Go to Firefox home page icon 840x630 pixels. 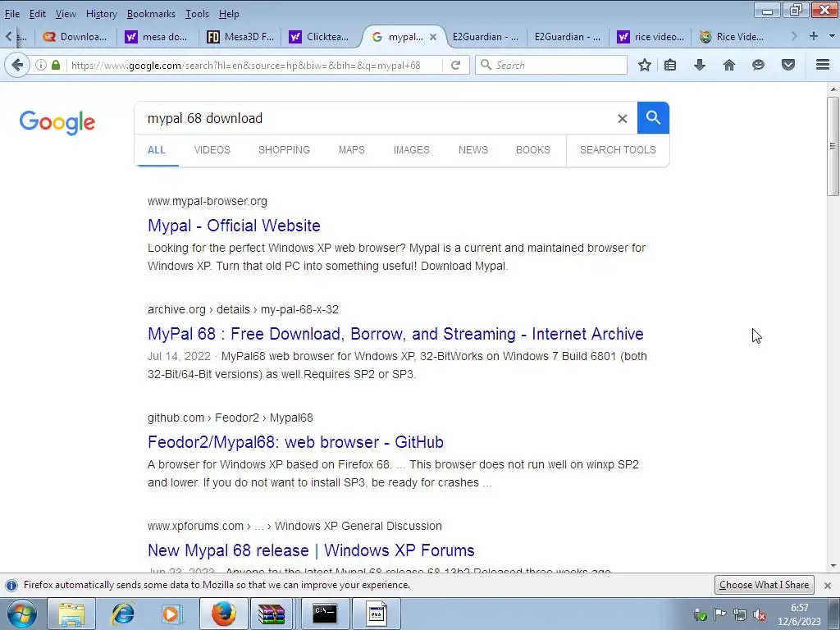coord(729,66)
